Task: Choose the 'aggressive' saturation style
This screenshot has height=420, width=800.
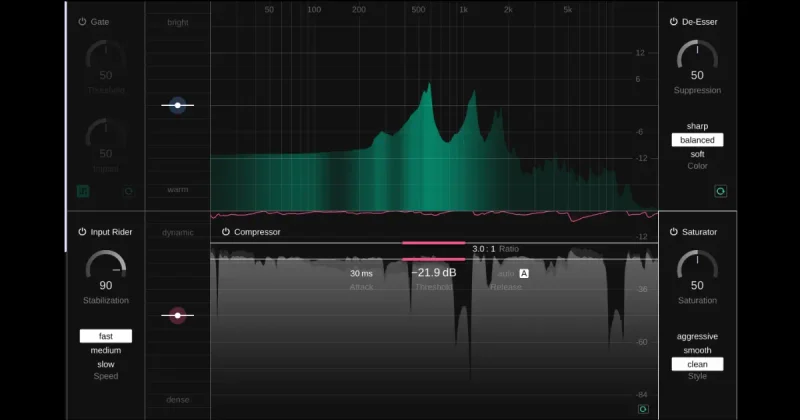Action: point(697,336)
